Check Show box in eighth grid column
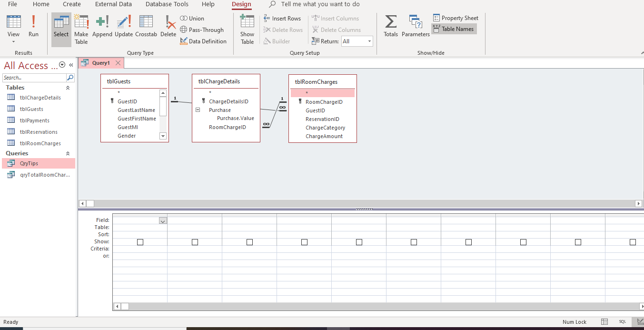644x330 pixels. [x=523, y=242]
